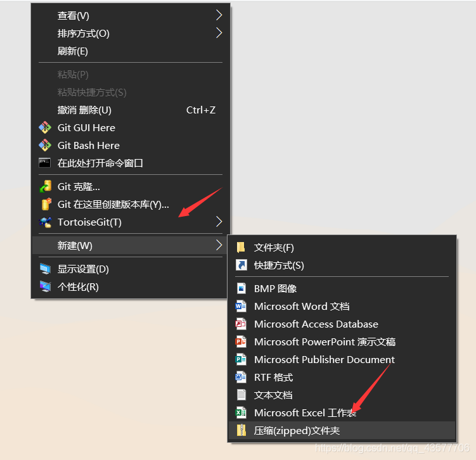Create a new 文本文档 text document
The height and width of the screenshot is (460, 476).
click(x=273, y=395)
